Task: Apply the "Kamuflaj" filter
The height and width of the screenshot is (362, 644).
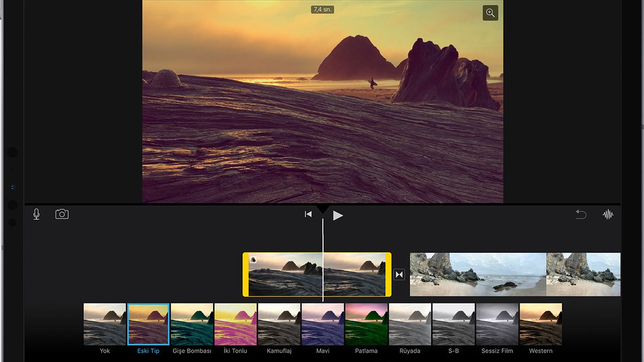Action: point(279,324)
